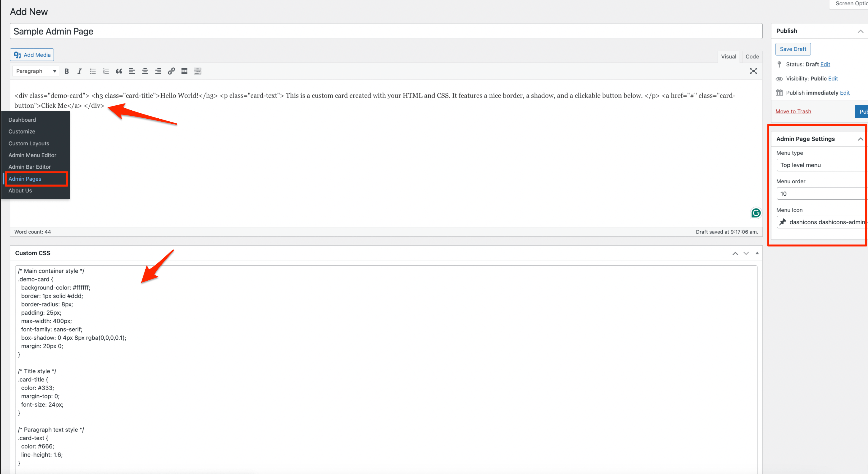Viewport: 868px width, 474px height.
Task: Center align the text
Action: tap(145, 71)
